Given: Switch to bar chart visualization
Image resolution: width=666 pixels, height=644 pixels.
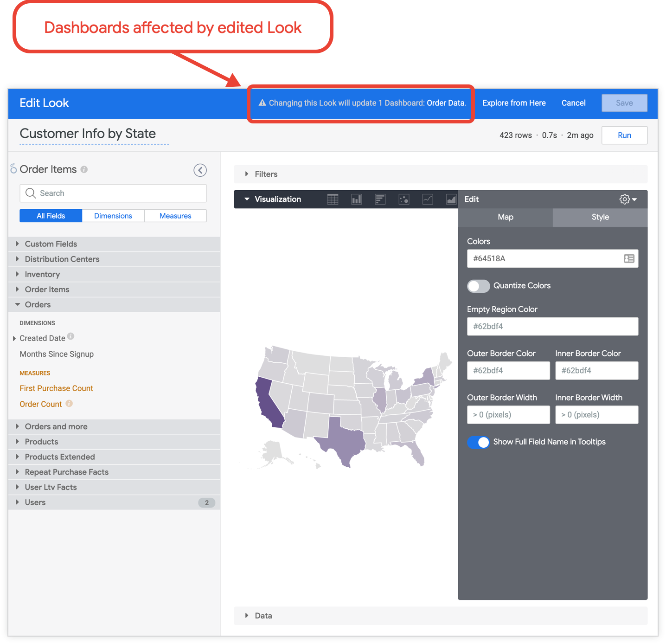Looking at the screenshot, I should (380, 200).
